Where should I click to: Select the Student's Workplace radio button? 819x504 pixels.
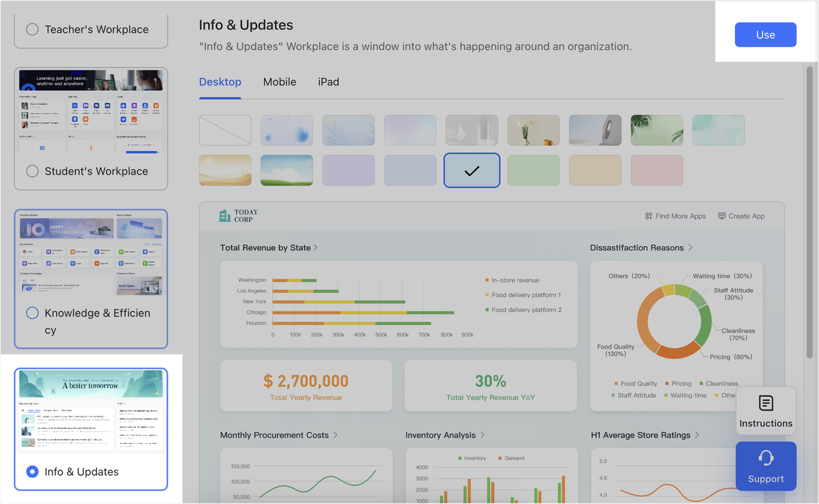[x=32, y=171]
